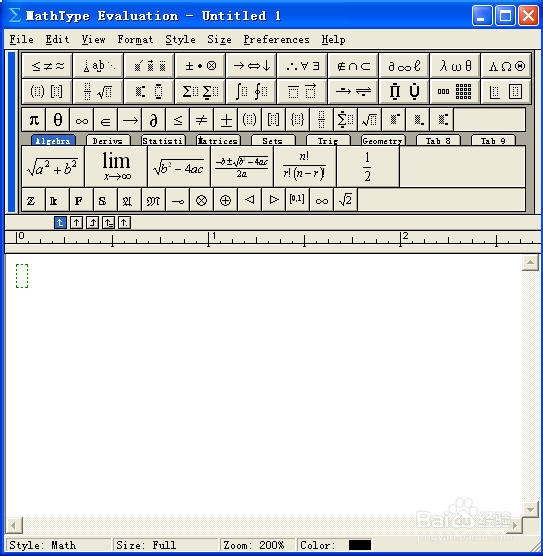
Task: Open fraction and radical templates palette
Action: [98, 91]
